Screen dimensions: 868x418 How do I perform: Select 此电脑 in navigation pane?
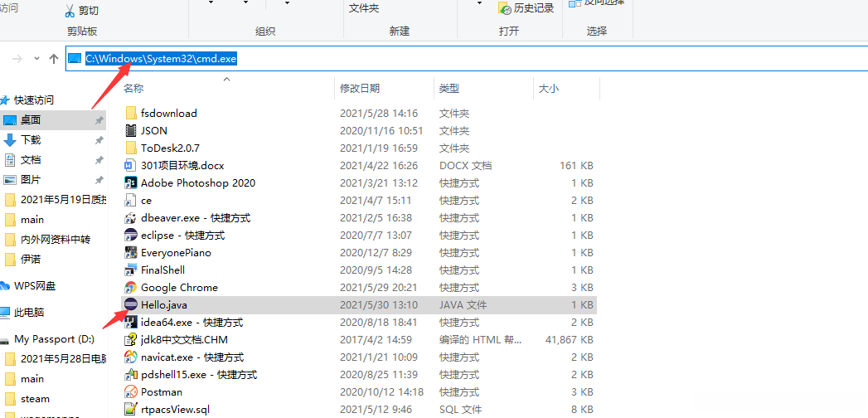[29, 312]
